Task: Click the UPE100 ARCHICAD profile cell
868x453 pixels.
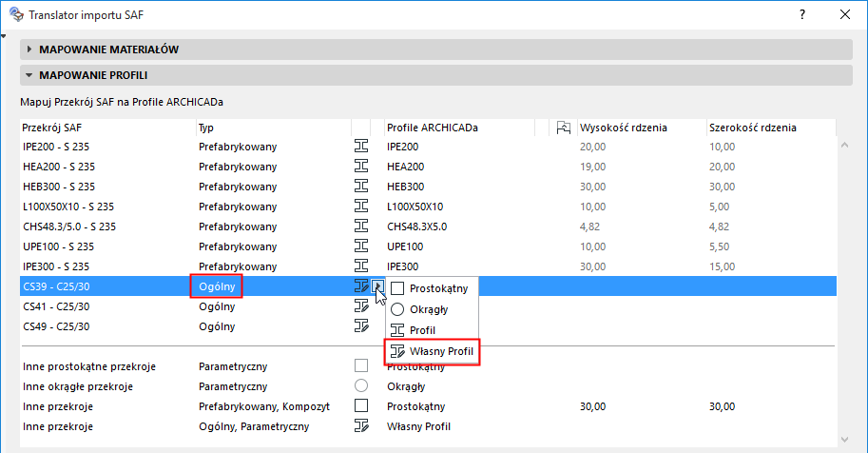Action: (405, 246)
